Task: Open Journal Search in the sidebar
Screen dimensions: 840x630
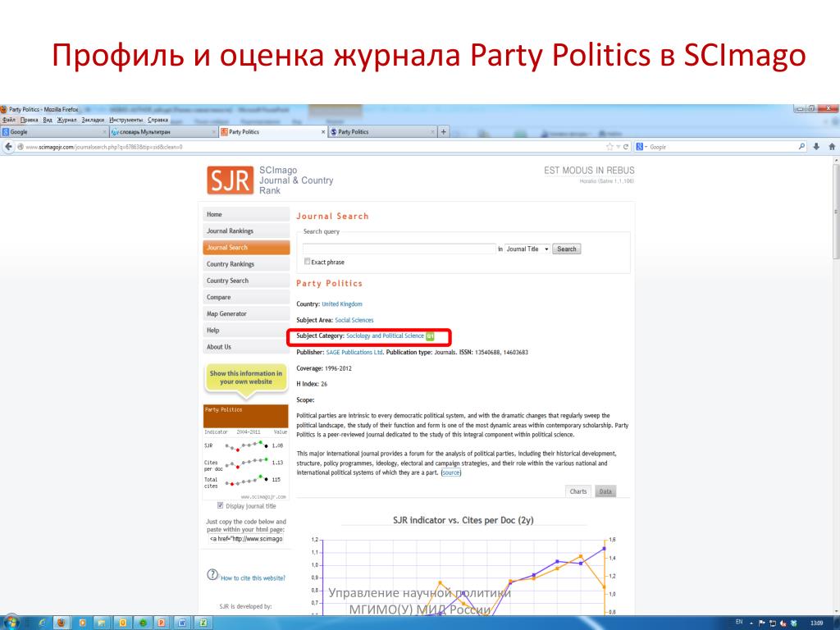Action: coord(246,248)
